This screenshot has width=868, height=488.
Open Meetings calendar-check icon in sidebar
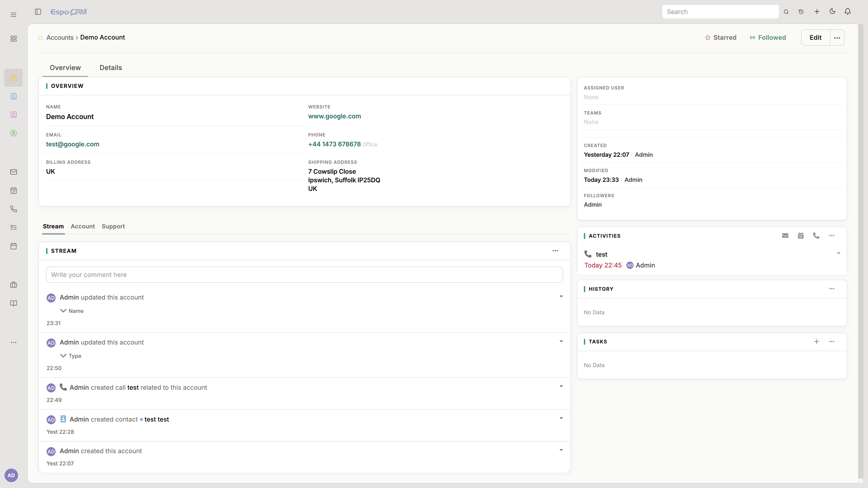14,191
